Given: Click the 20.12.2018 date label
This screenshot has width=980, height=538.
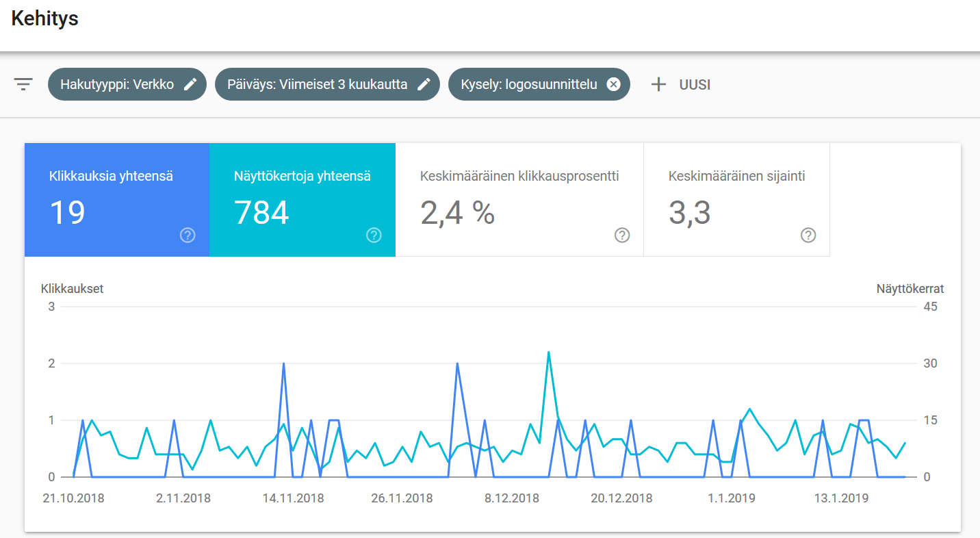Looking at the screenshot, I should coord(621,498).
